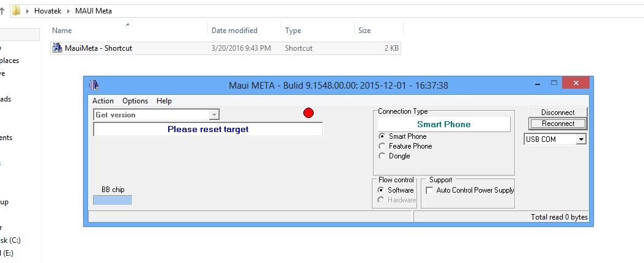The width and height of the screenshot is (644, 263).
Task: Expand the Get version dropdown
Action: (213, 115)
